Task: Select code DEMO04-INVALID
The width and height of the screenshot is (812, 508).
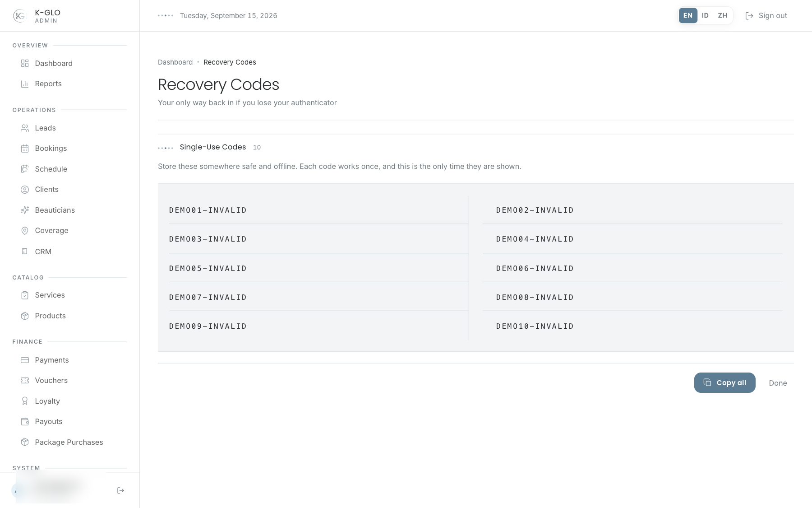Action: point(535,239)
